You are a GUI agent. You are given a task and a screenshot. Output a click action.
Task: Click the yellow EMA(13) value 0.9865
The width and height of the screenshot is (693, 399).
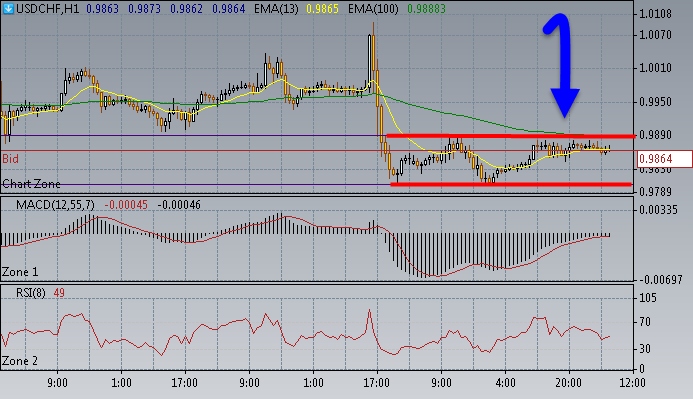(323, 8)
